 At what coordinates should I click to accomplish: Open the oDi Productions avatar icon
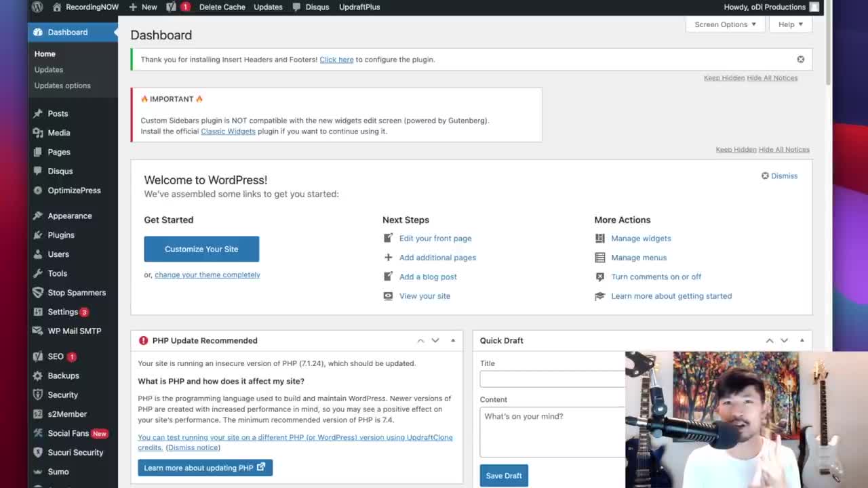814,7
